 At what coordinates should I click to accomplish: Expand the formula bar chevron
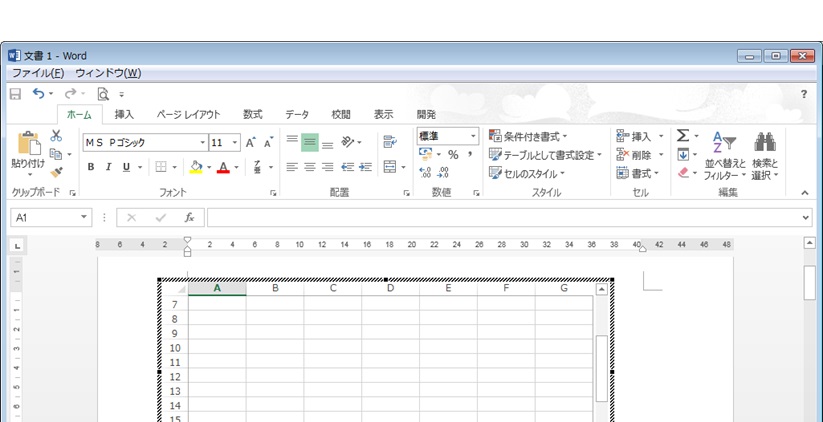coord(806,217)
